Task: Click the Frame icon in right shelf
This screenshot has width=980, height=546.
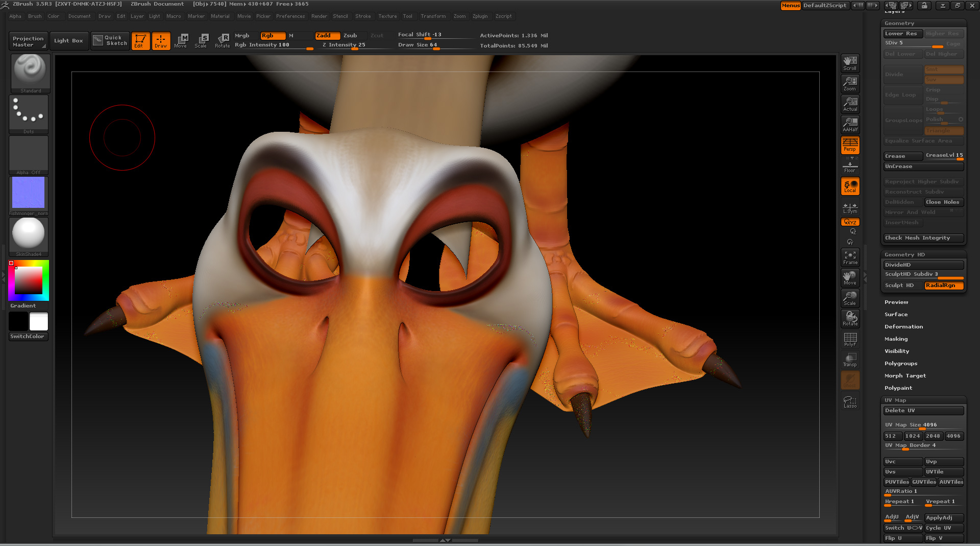Action: pos(850,257)
